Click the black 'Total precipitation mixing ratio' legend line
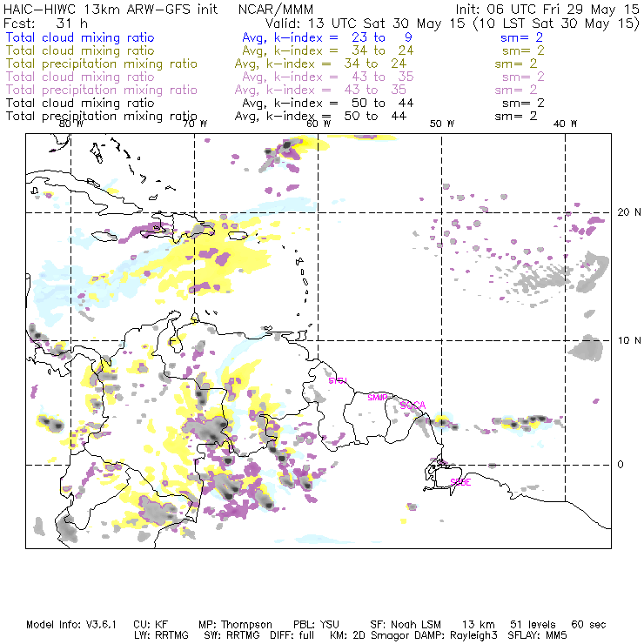 point(102,117)
